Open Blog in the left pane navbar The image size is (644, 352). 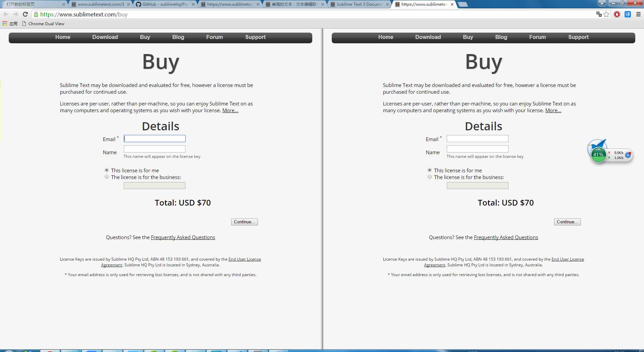(178, 37)
